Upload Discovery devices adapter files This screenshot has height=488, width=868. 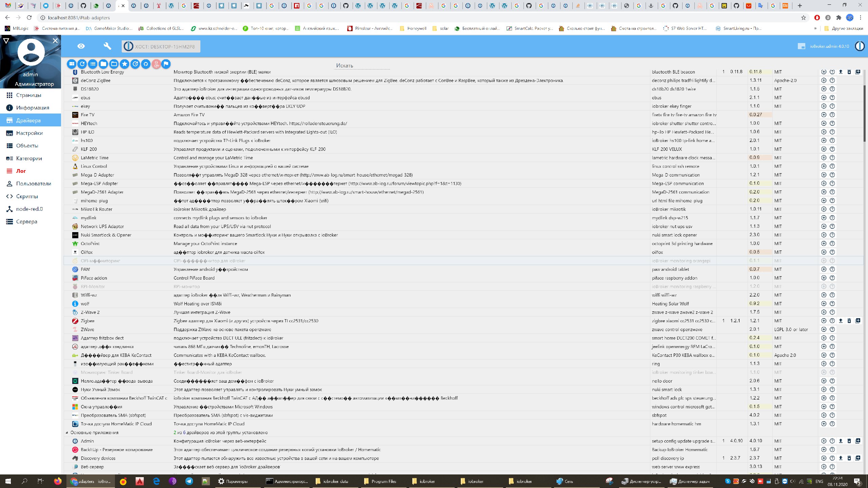[841, 458]
